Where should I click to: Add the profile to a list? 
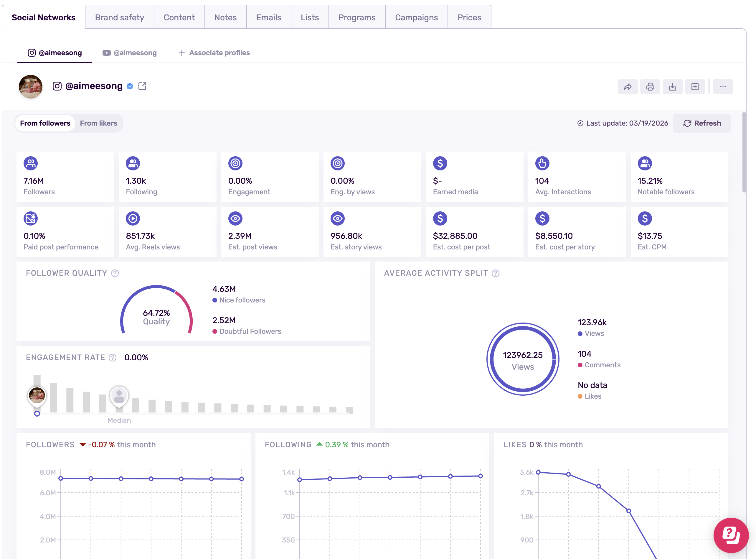[695, 87]
